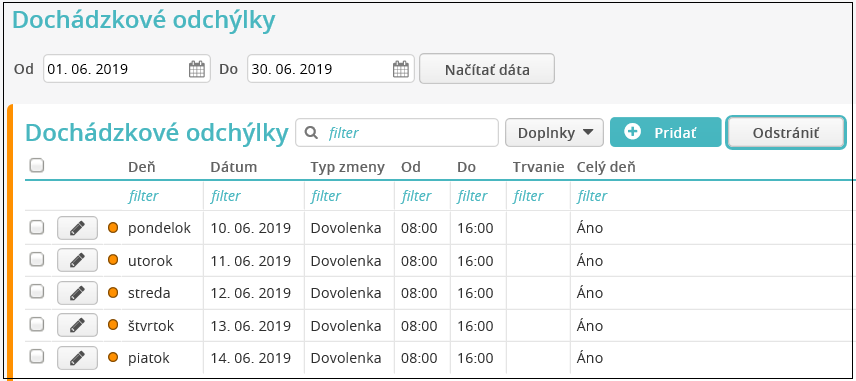Edit the utorok 11. 06. 2019 entry
856x381 pixels.
[x=78, y=260]
